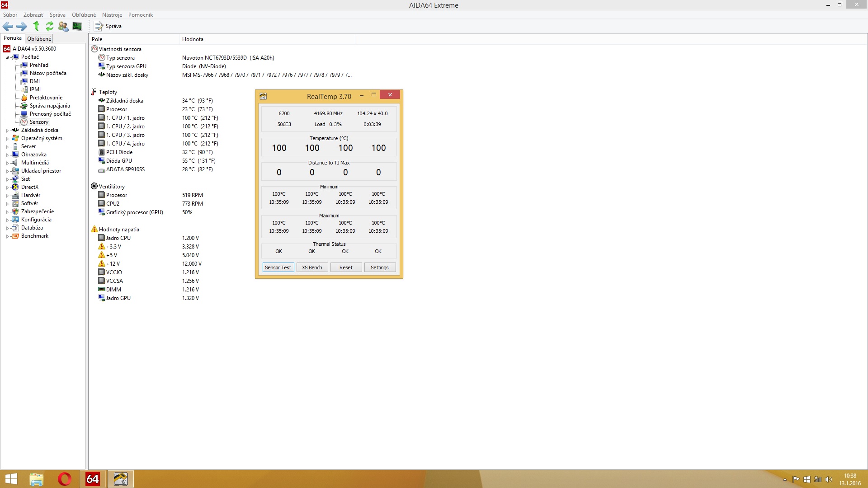Click the RealTemp title bar icon
The width and height of the screenshot is (868, 488).
coord(263,96)
